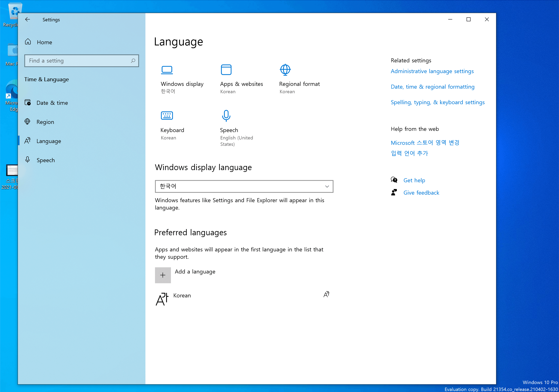
Task: Click Date, time & regional formatting link
Action: (x=432, y=87)
